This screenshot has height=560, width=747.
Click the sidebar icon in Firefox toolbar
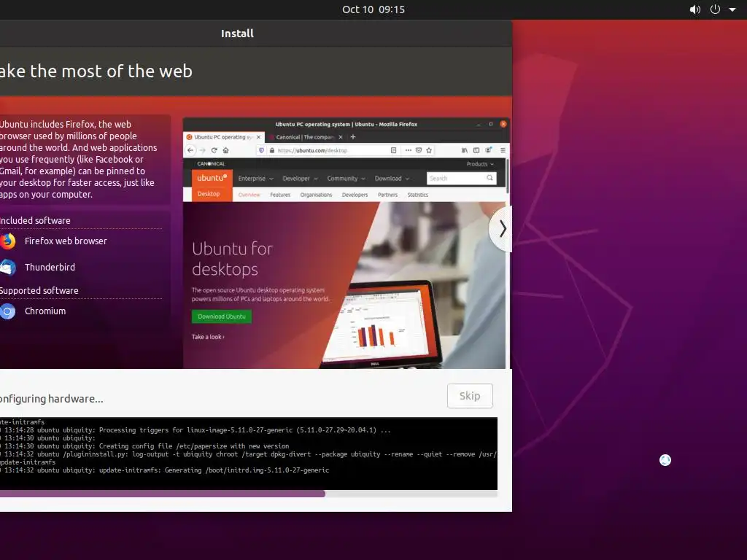476,150
